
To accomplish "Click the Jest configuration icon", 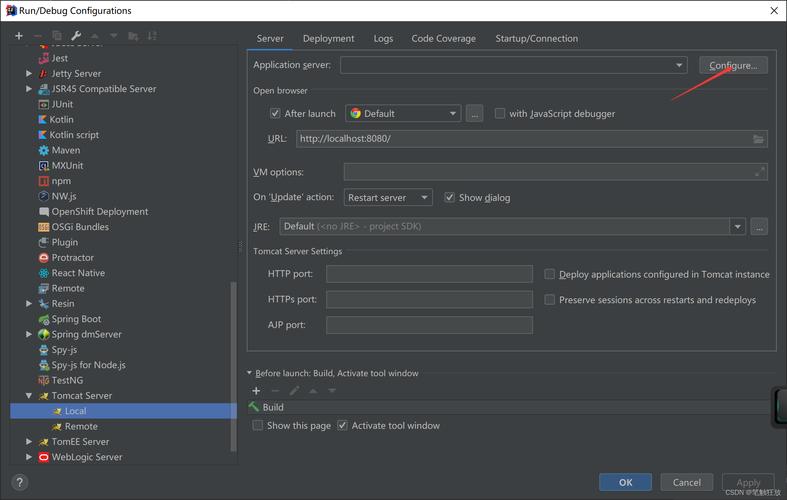I will 44,58.
